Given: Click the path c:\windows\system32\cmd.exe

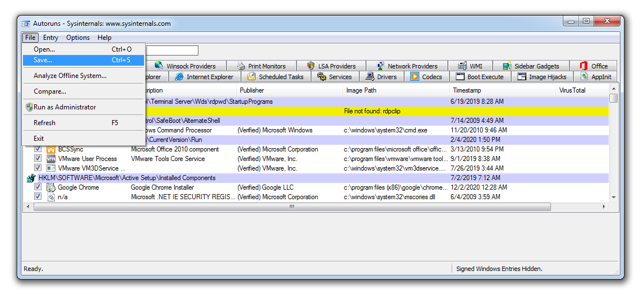Looking at the screenshot, I should pos(386,130).
